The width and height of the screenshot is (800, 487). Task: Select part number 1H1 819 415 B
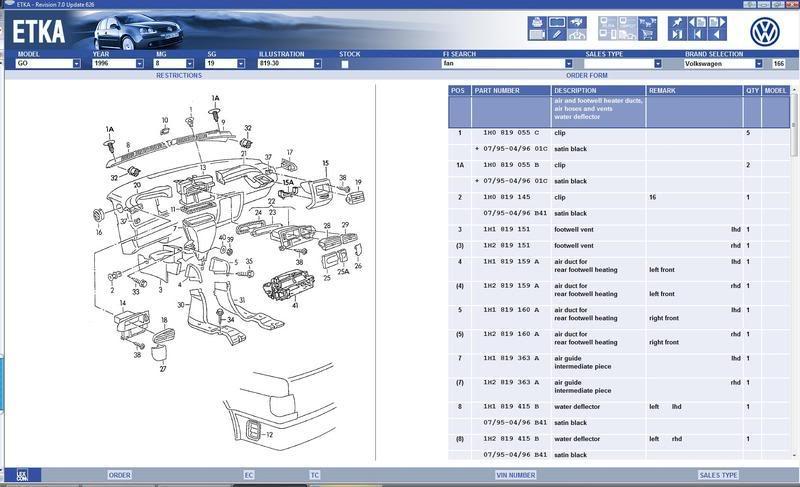[511, 406]
